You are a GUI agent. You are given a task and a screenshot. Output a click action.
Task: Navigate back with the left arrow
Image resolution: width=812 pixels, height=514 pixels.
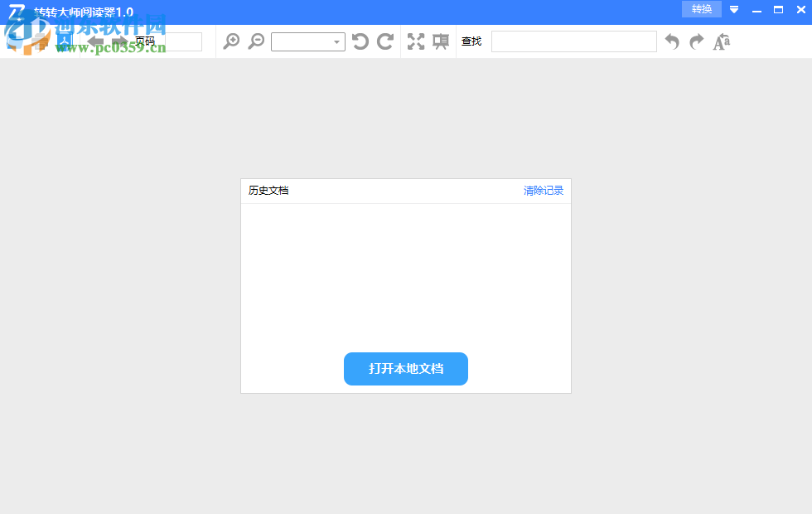[x=94, y=41]
